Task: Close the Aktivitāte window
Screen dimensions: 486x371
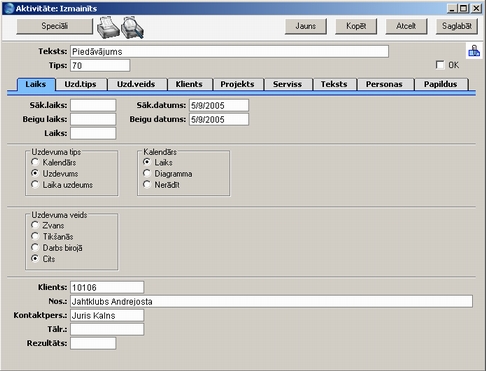Action: [477, 8]
